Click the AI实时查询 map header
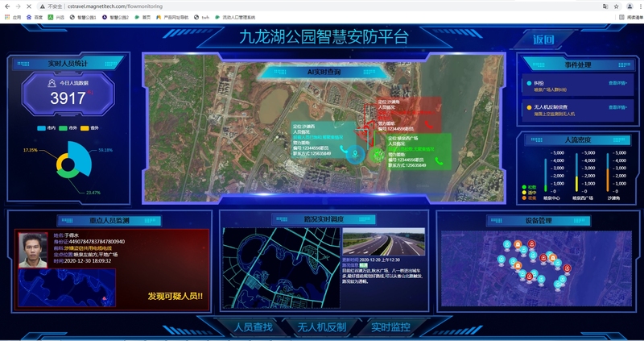Image resolution: width=644 pixels, height=341 pixels. click(324, 73)
